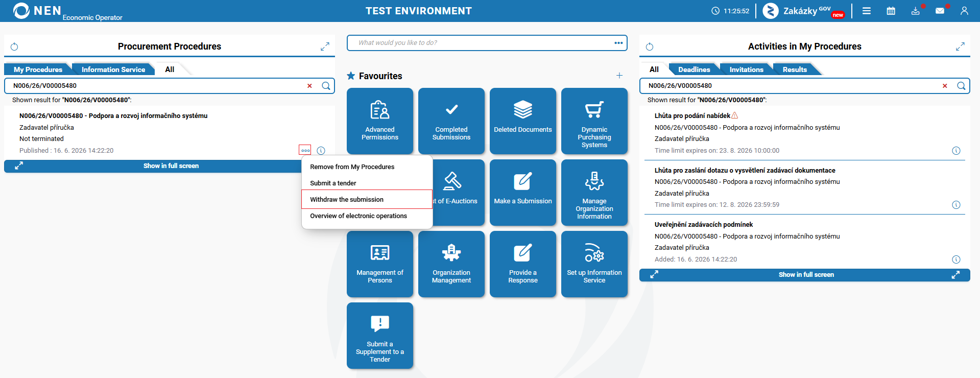Image resolution: width=980 pixels, height=378 pixels.
Task: Show info for procedure N006/26/V00005480 in Procurement Procedures
Action: point(321,151)
